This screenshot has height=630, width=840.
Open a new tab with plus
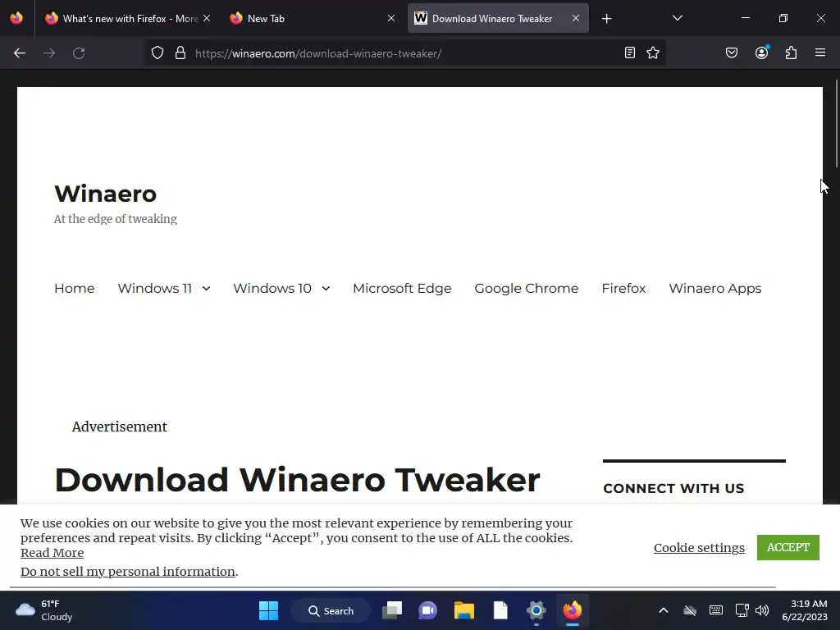pos(606,19)
